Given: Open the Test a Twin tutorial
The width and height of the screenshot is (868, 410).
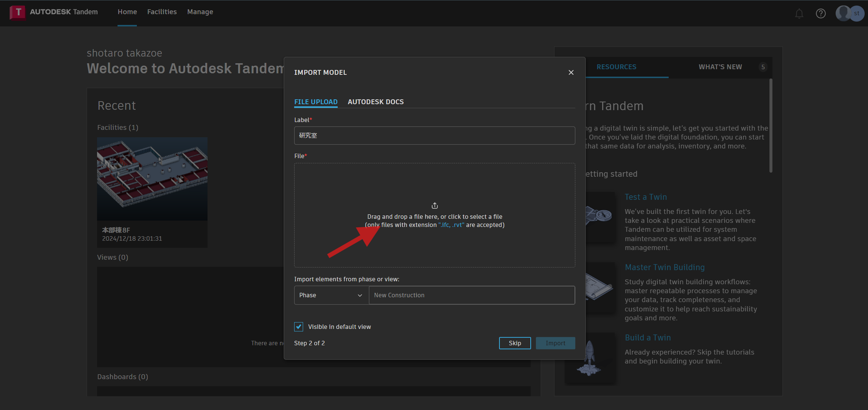Looking at the screenshot, I should [646, 197].
